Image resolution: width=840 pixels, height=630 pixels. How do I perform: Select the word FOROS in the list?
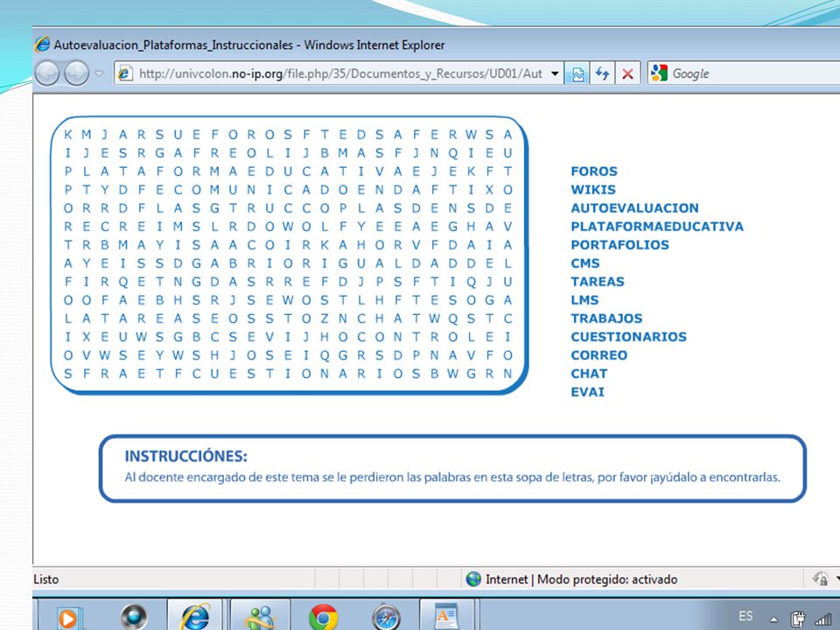click(x=594, y=171)
